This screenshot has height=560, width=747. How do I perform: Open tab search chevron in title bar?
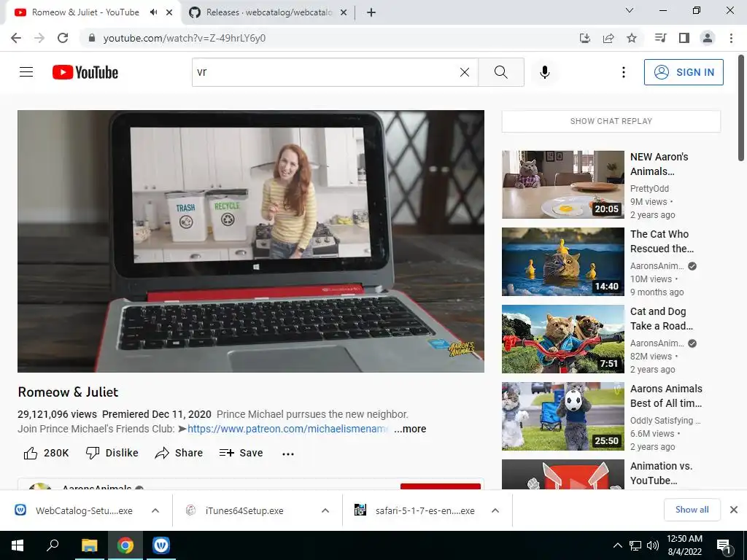coord(630,10)
